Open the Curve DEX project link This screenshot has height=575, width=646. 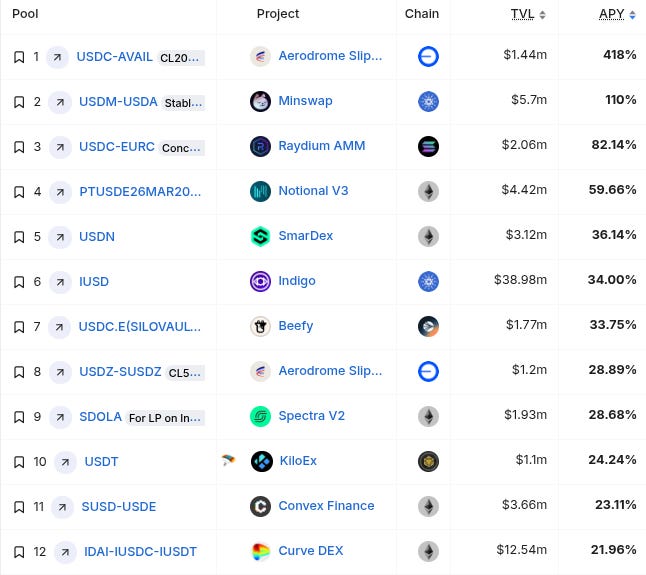coord(311,551)
